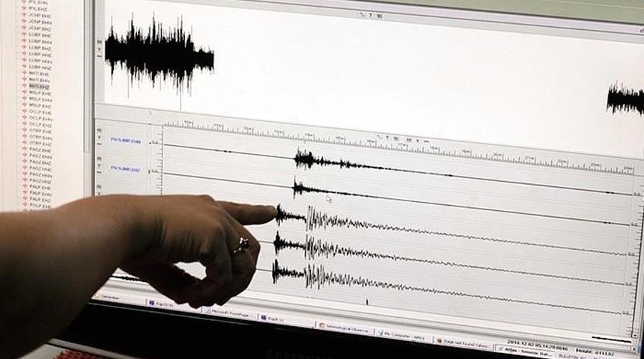Click the peak of the first channel's seismic burst
Viewport: 644px width, 359px height.
pos(303,158)
